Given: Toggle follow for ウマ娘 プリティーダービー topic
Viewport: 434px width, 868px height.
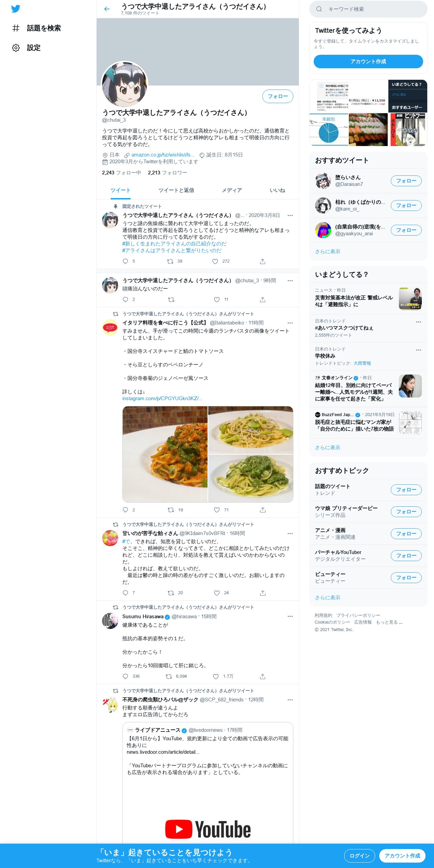Looking at the screenshot, I should [x=406, y=512].
